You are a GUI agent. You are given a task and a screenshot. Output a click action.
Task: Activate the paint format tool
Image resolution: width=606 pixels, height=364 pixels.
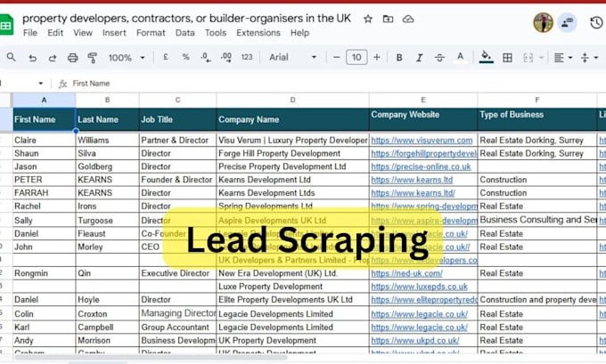point(93,58)
